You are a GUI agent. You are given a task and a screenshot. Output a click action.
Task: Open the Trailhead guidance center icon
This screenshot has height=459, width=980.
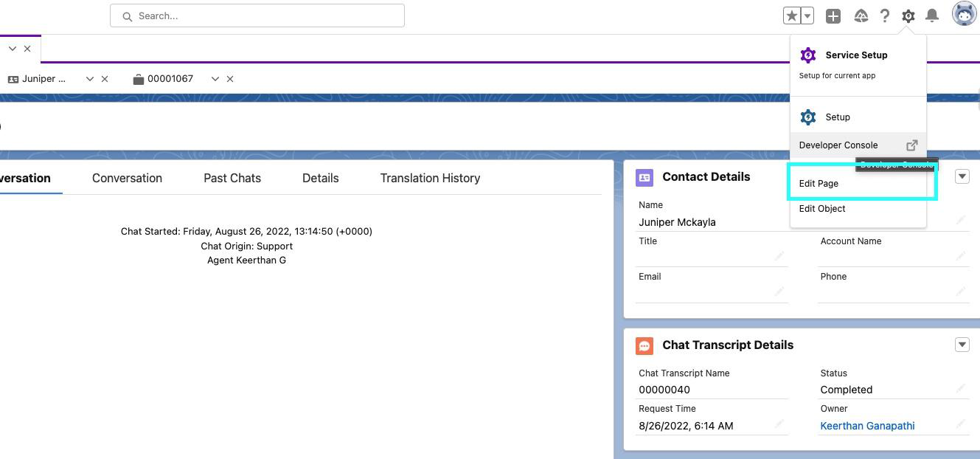pos(861,15)
